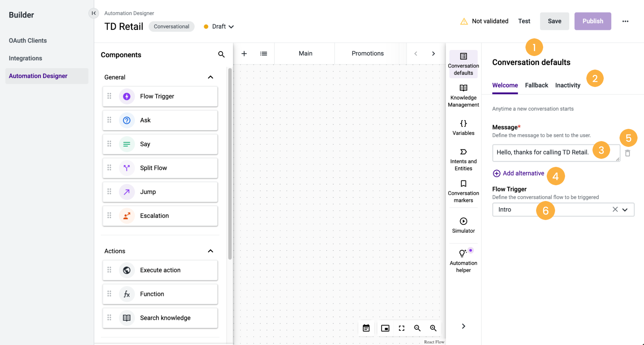This screenshot has width=644, height=345.
Task: Click the welcome message text field
Action: (x=556, y=153)
